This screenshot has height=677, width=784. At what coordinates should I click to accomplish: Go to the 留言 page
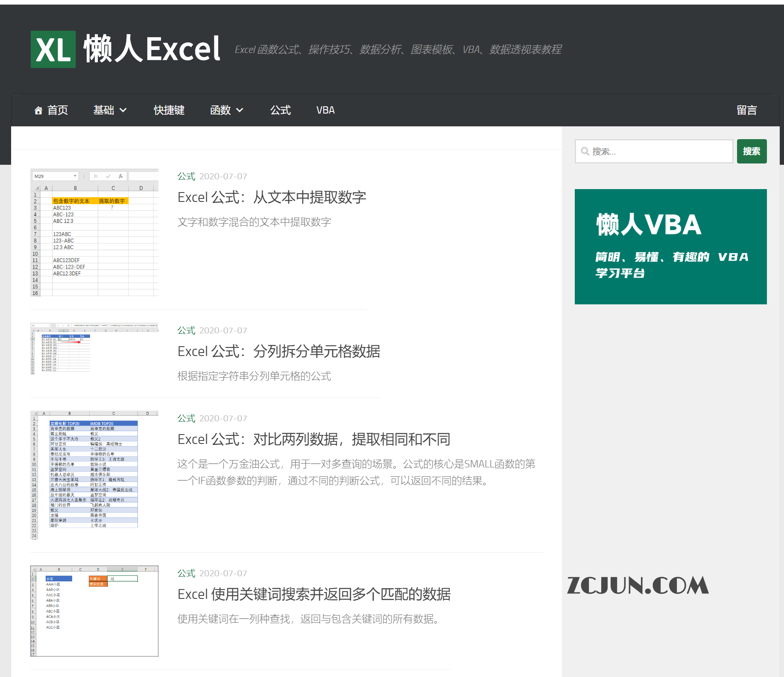(746, 110)
